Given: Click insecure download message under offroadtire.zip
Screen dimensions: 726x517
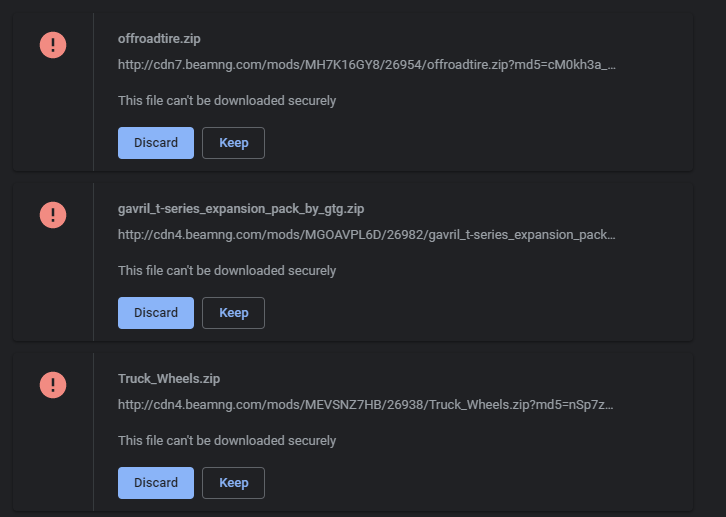Looking at the screenshot, I should [x=227, y=100].
